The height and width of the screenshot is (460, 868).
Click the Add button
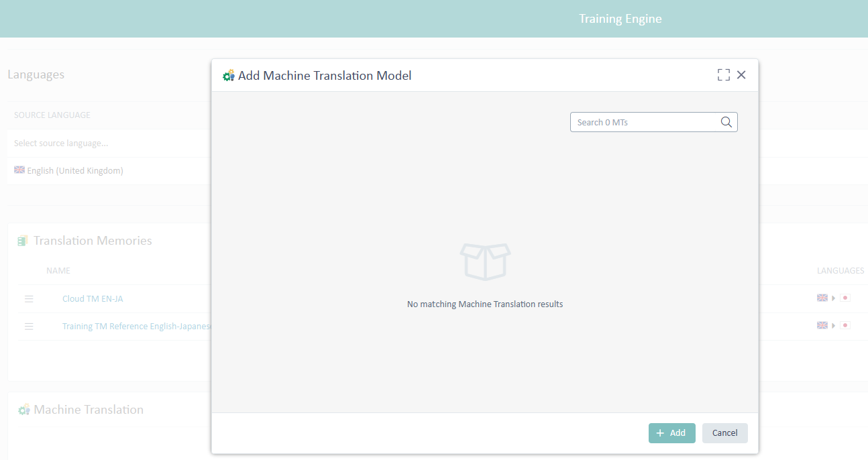[x=671, y=433]
